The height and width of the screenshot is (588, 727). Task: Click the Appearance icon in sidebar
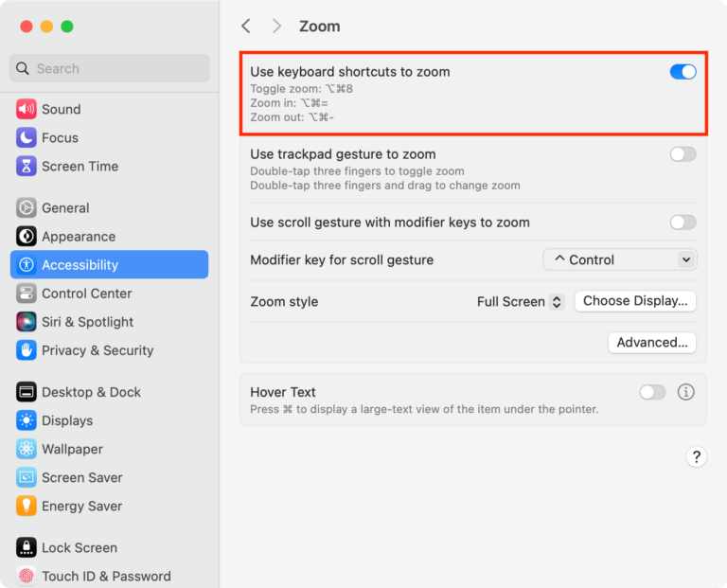27,237
